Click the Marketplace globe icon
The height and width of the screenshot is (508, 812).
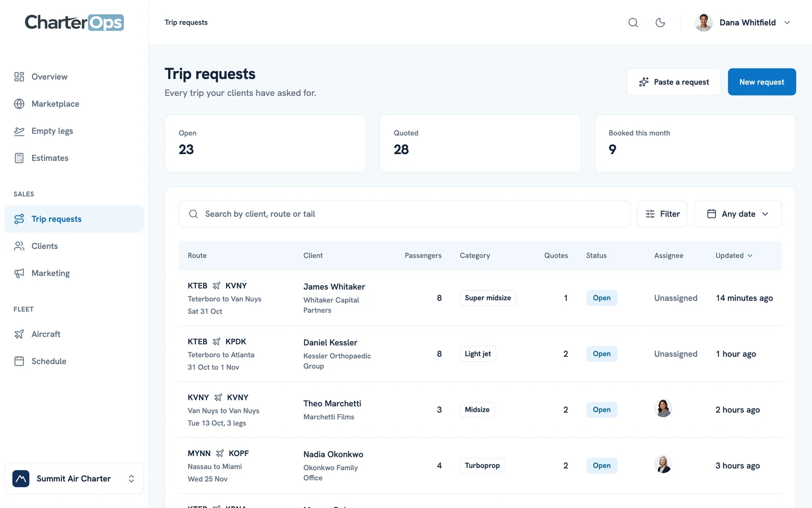[19, 104]
